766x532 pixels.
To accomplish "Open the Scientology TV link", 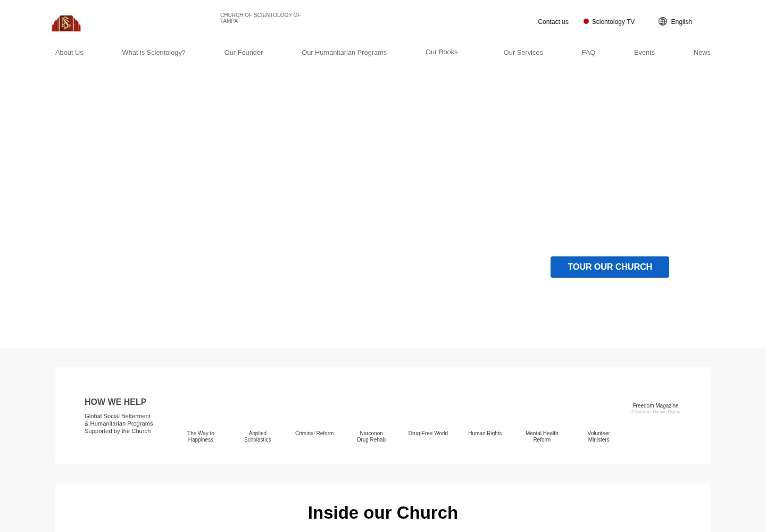I will tap(613, 22).
